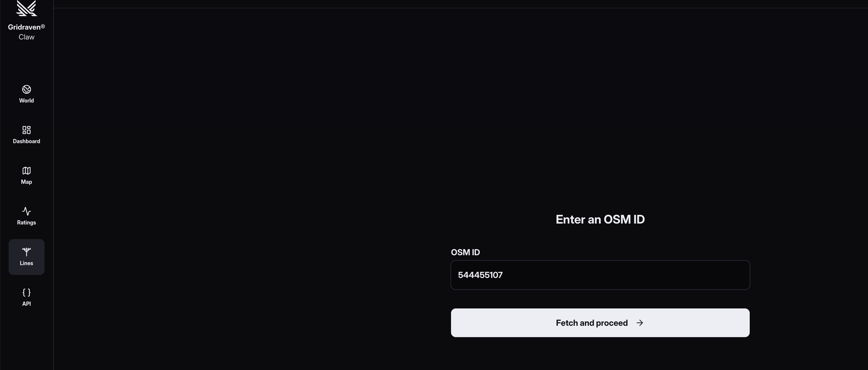
Task: Open the Ratings sidebar label
Action: point(27,223)
